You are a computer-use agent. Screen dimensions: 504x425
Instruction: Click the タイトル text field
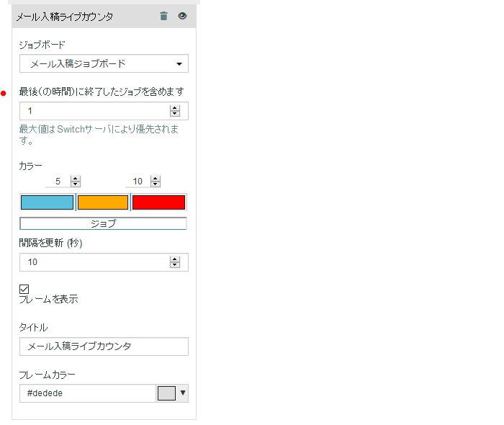tap(104, 346)
